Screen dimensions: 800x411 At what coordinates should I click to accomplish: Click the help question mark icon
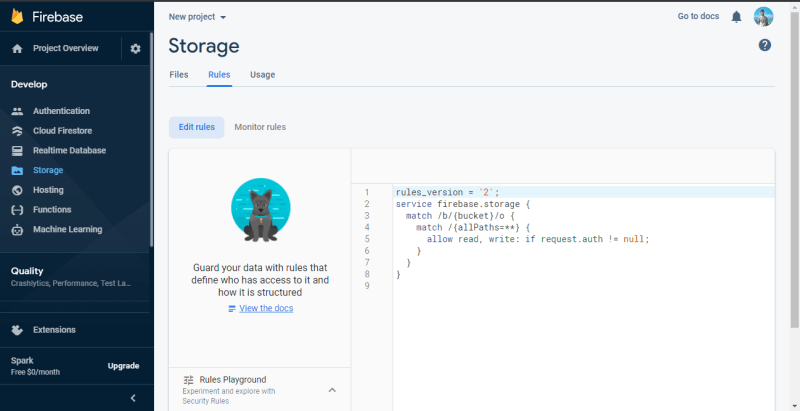(x=764, y=45)
